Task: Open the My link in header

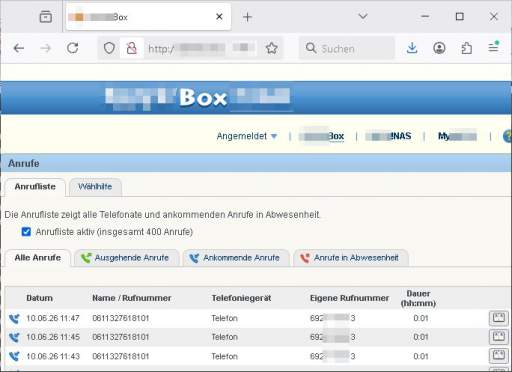Action: coord(457,136)
